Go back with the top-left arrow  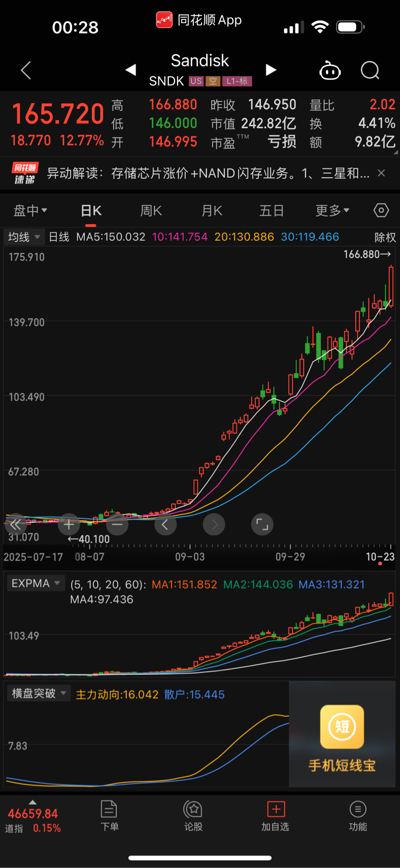click(26, 70)
